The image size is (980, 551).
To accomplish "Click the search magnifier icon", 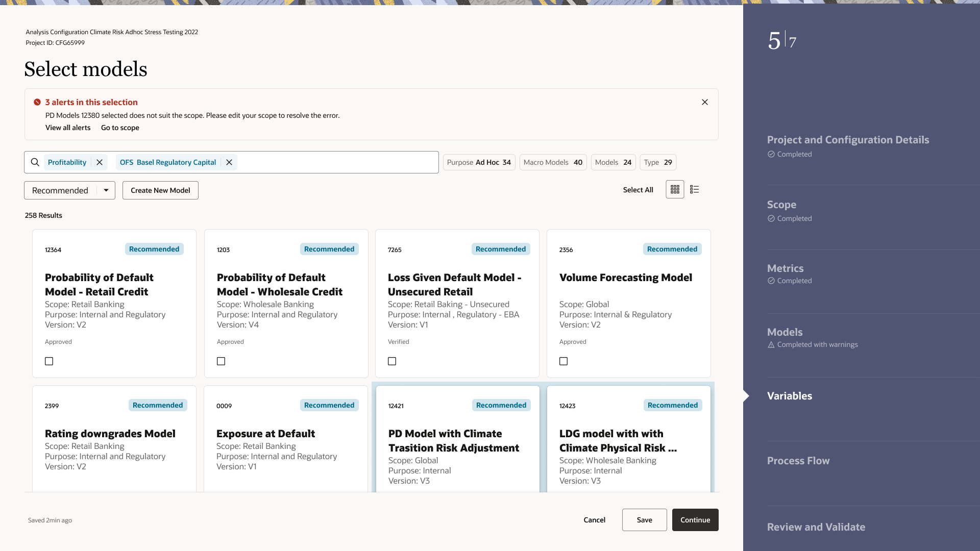I will 35,162.
